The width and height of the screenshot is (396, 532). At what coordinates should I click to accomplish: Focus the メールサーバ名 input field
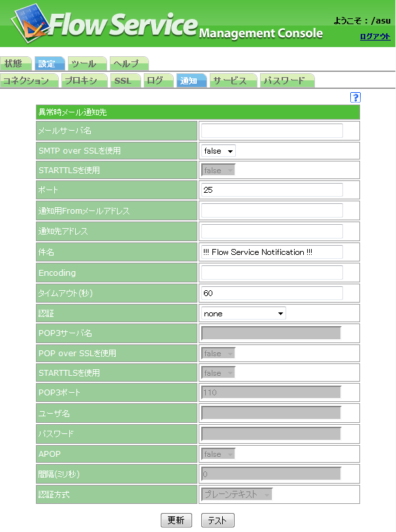[x=271, y=131]
